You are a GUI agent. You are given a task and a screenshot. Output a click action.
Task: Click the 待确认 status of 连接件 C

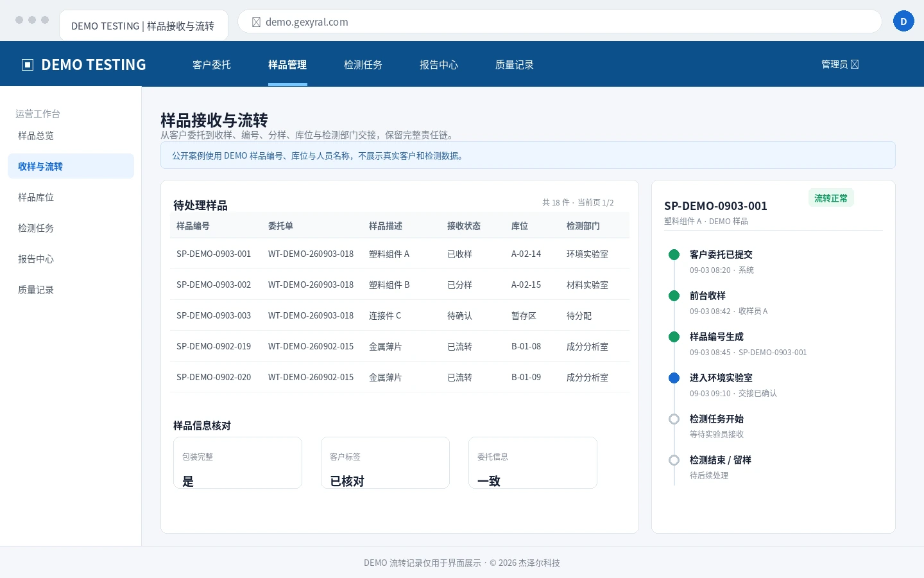(x=459, y=316)
